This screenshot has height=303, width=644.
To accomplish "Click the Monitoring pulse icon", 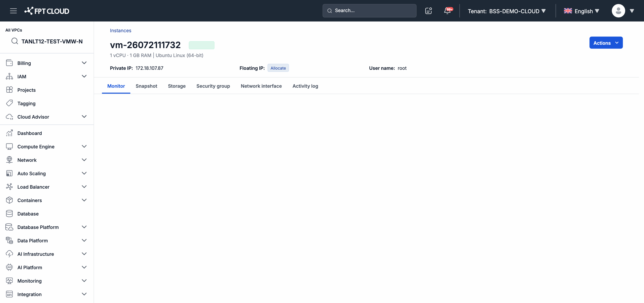I will point(9,280).
